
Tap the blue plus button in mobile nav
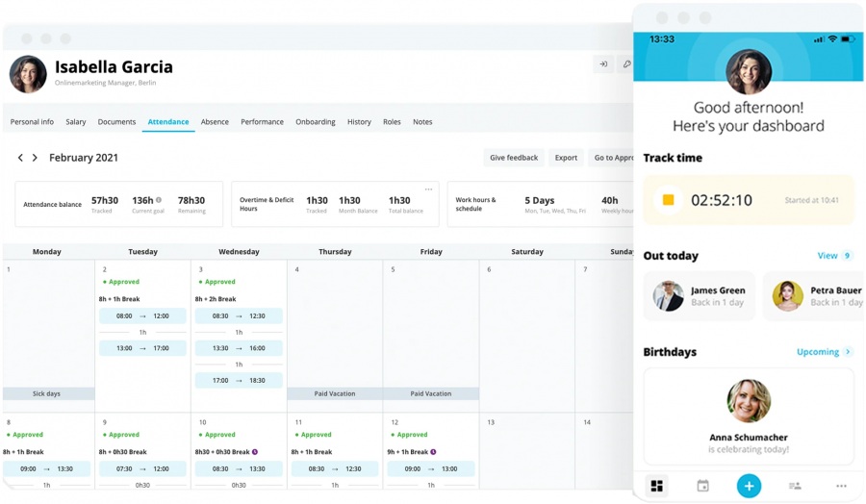tap(749, 486)
